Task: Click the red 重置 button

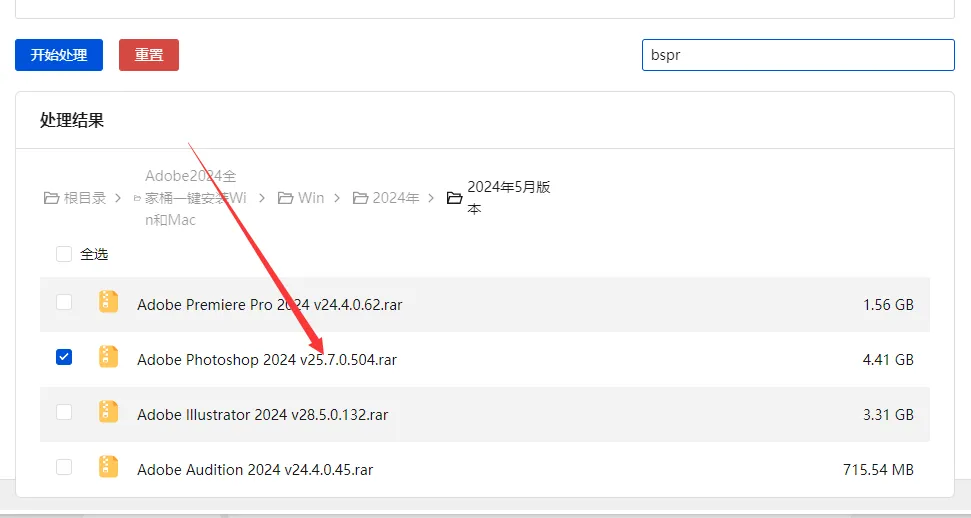Action: 149,55
